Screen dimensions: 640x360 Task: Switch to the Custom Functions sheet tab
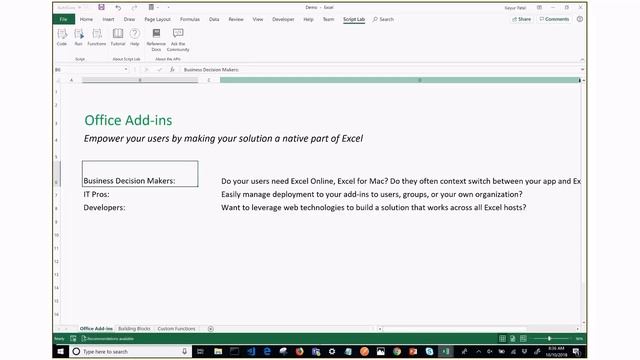(x=176, y=329)
